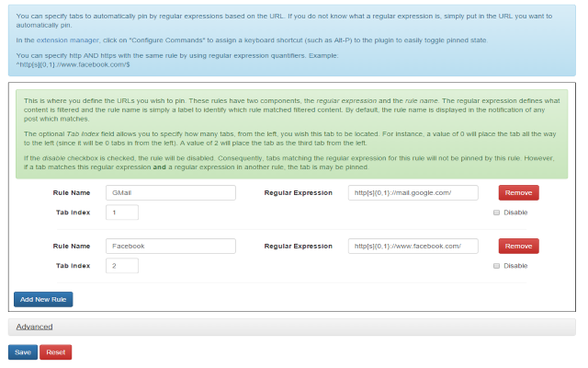Reset the settings
Screen dimensions: 588x368
(x=55, y=352)
